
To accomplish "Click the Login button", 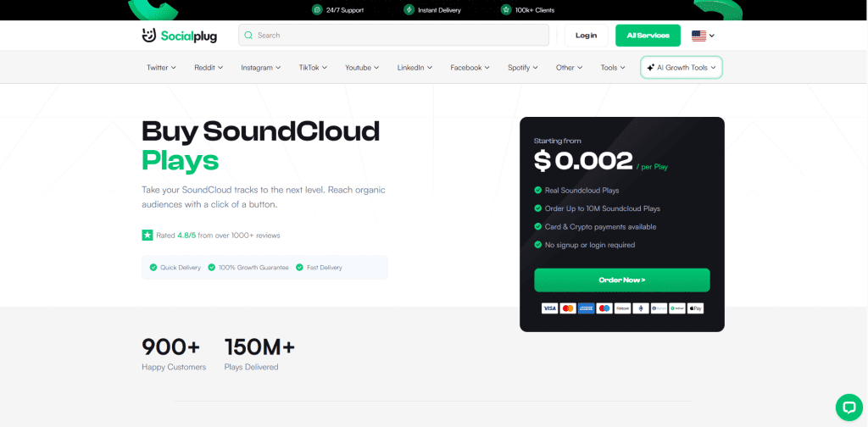I will 587,36.
